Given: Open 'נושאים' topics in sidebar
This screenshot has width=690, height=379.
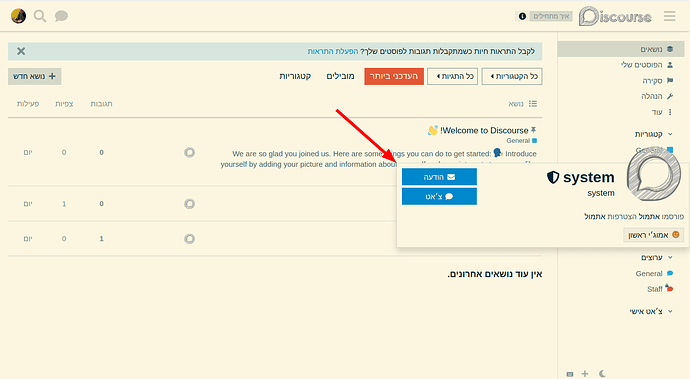Looking at the screenshot, I should click(x=621, y=49).
